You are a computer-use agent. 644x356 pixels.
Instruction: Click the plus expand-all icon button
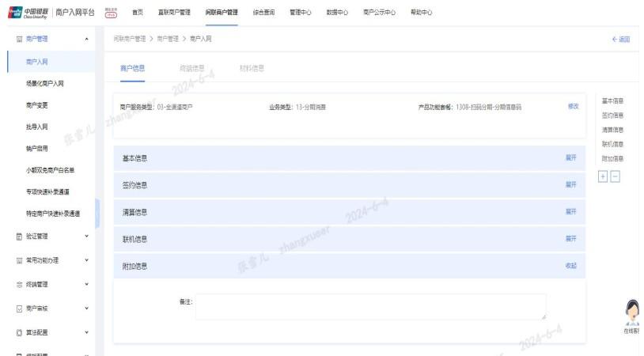pos(603,176)
